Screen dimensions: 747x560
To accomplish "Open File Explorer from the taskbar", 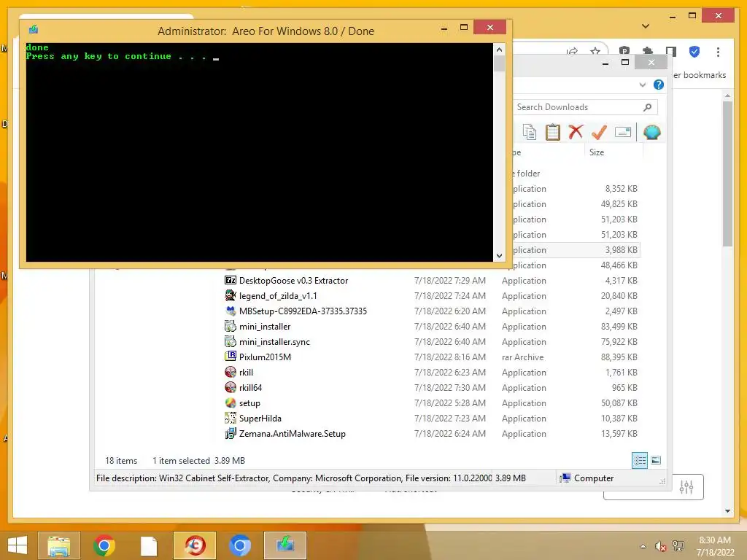I will click(58, 545).
